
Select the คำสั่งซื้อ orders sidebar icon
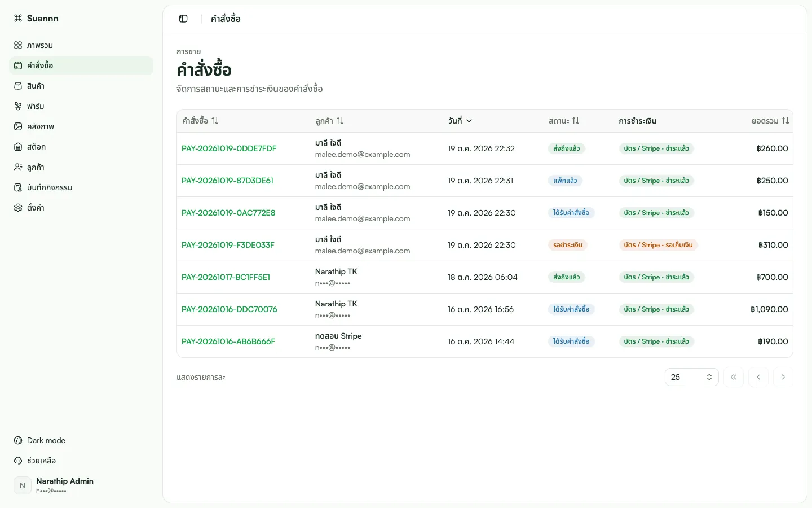[18, 65]
